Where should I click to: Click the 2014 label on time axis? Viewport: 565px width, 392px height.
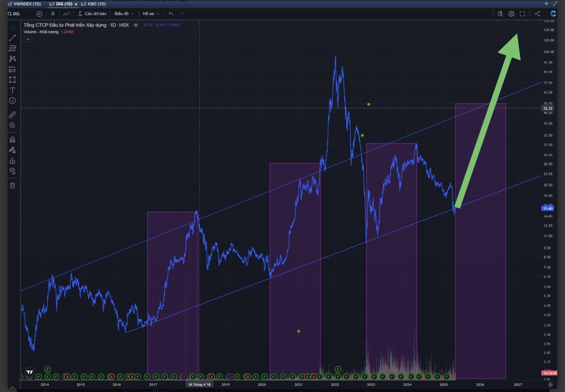(x=45, y=384)
